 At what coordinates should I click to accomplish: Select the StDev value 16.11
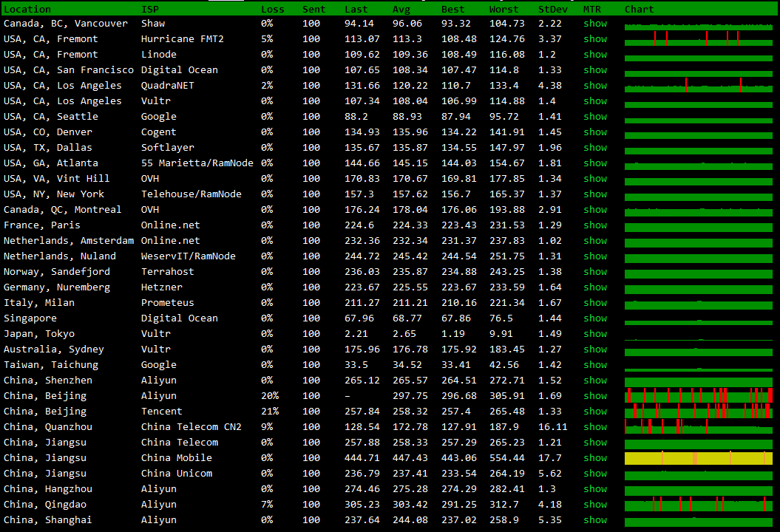(553, 426)
